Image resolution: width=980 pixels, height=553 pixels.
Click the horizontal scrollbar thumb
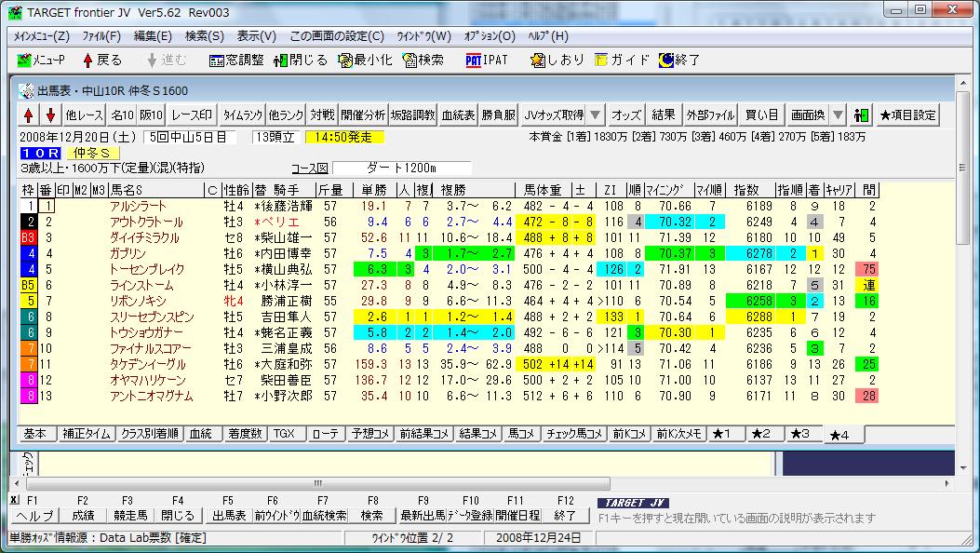tap(318, 483)
